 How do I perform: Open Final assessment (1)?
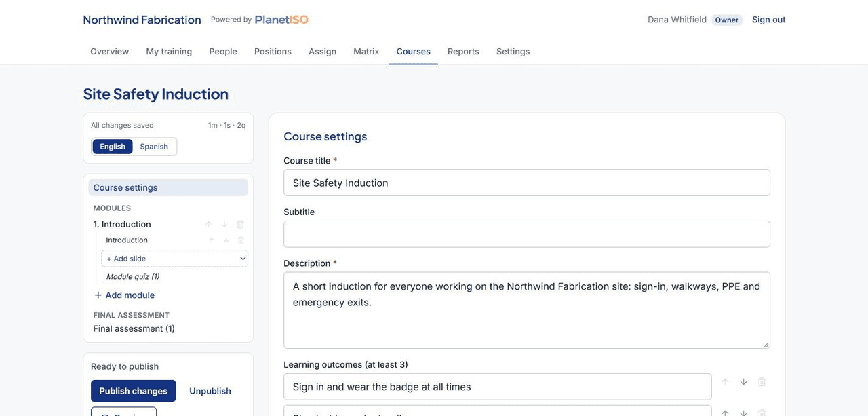pyautogui.click(x=134, y=329)
